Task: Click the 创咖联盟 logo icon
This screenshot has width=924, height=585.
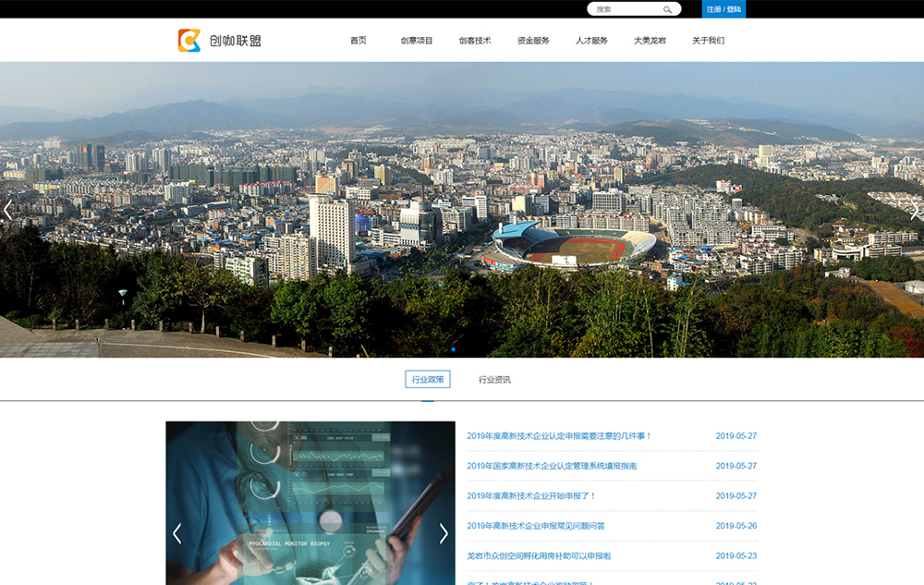Action: [x=189, y=41]
